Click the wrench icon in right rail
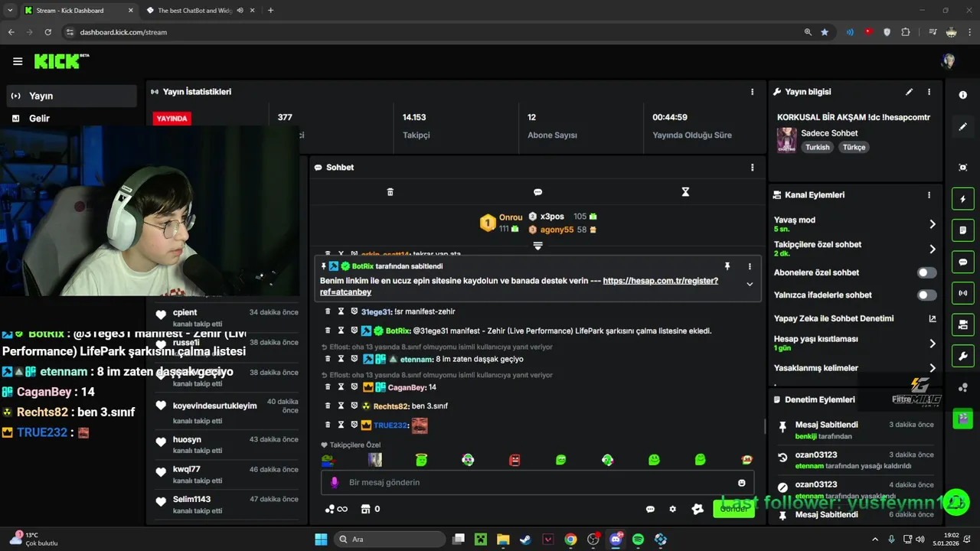This screenshot has height=551, width=980. 963,357
